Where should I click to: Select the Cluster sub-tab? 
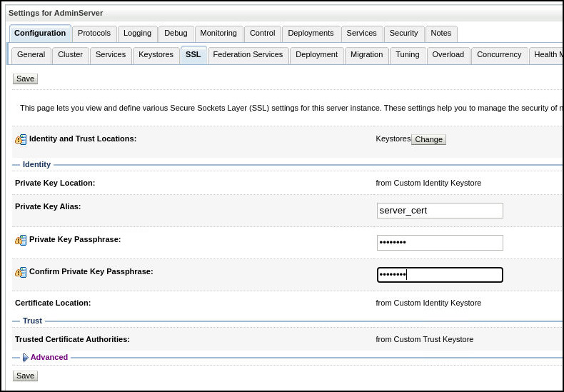coord(70,54)
